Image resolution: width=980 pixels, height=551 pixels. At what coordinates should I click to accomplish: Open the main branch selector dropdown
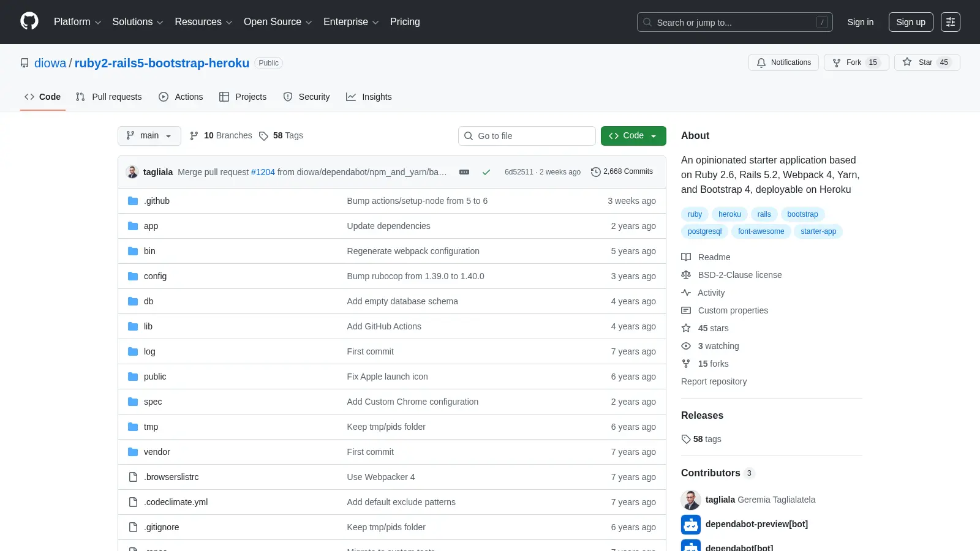click(149, 136)
